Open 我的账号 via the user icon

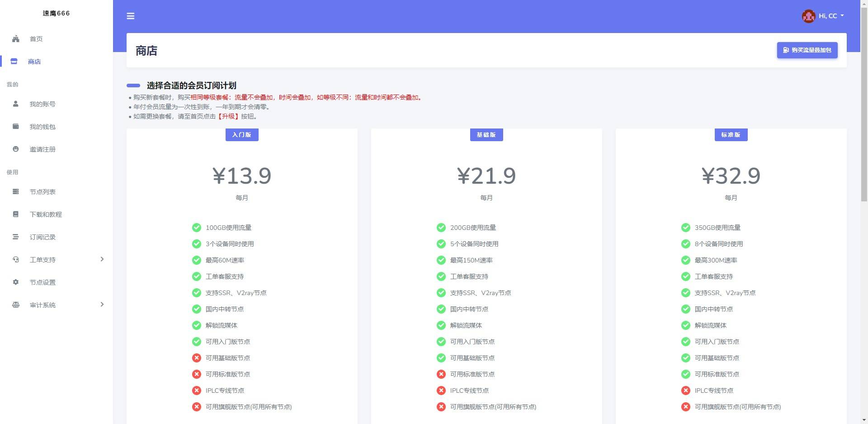click(x=16, y=104)
